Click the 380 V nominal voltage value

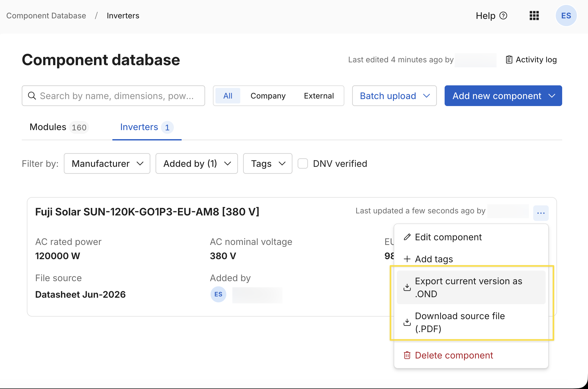[223, 256]
